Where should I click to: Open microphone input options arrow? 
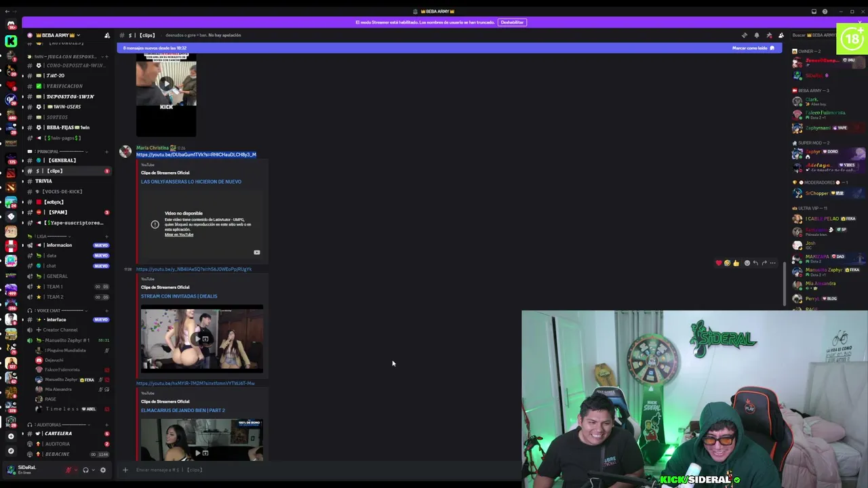pos(76,470)
